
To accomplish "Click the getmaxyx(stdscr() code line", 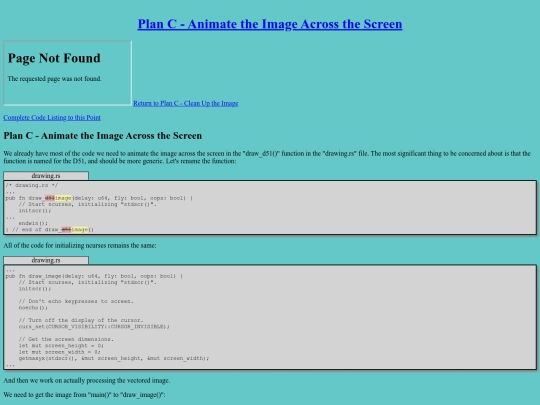I will point(114,358).
